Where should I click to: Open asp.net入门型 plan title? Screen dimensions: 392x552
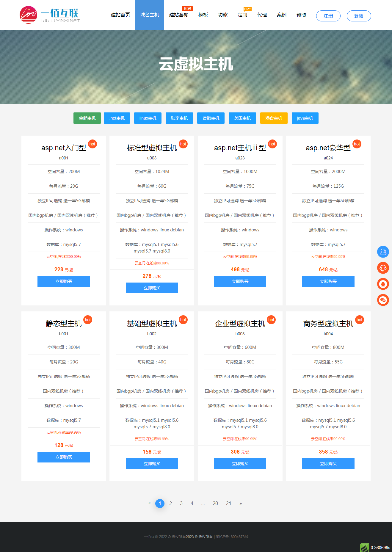tap(64, 148)
